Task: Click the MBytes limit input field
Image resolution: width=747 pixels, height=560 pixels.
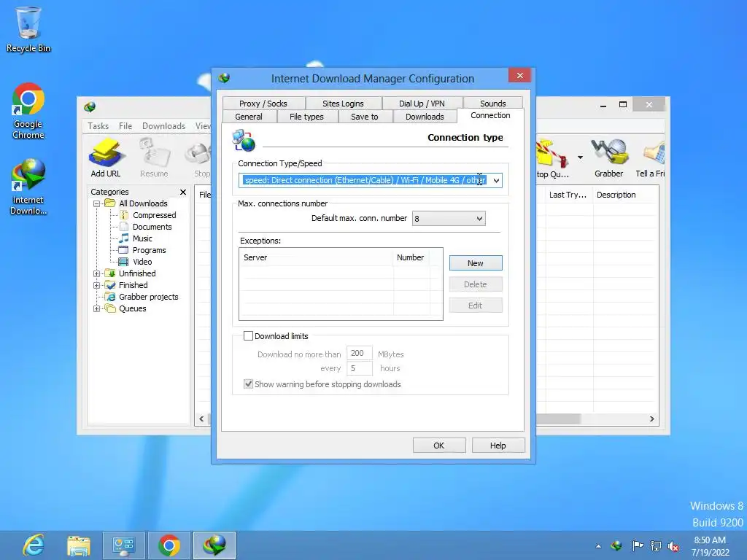Action: click(x=359, y=354)
